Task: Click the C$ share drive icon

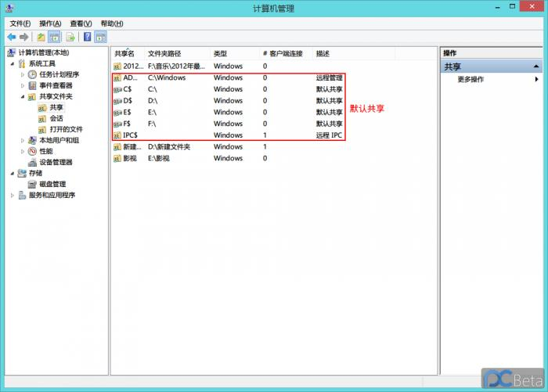Action: (117, 90)
